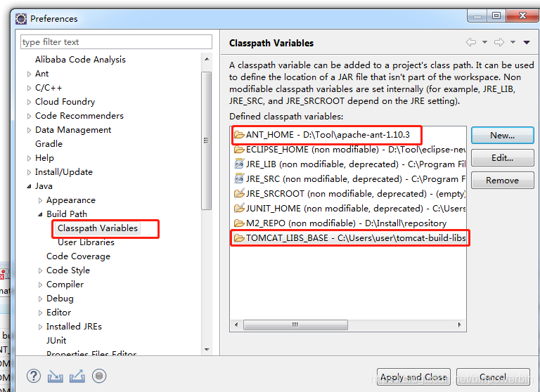The height and width of the screenshot is (392, 540).
Task: Open the back history dropdown arrow
Action: (484, 42)
